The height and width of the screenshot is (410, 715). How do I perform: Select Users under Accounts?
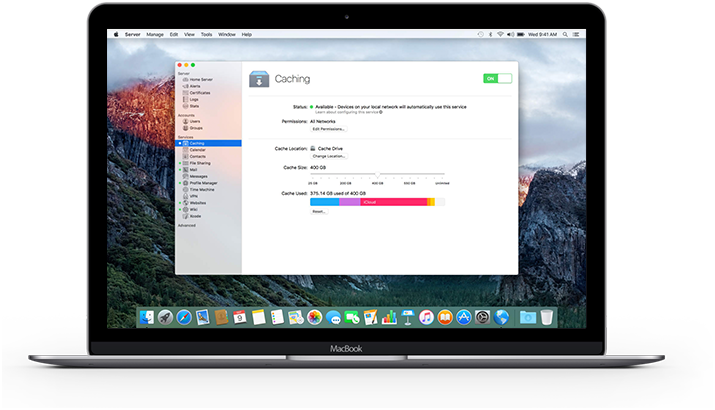pyautogui.click(x=194, y=122)
